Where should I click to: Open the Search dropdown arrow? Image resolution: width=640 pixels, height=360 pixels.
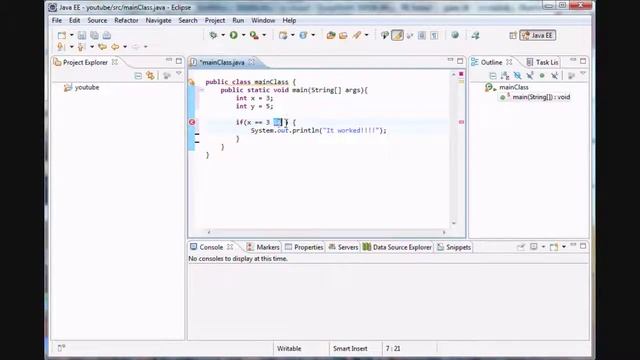[x=366, y=36]
